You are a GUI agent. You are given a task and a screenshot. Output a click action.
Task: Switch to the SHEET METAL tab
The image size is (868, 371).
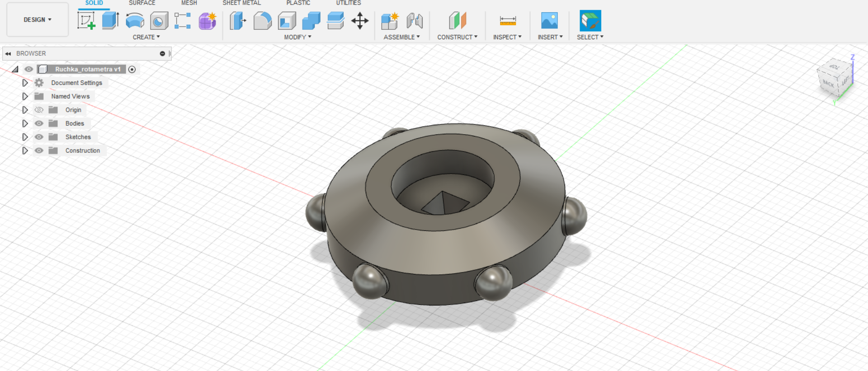tap(241, 3)
